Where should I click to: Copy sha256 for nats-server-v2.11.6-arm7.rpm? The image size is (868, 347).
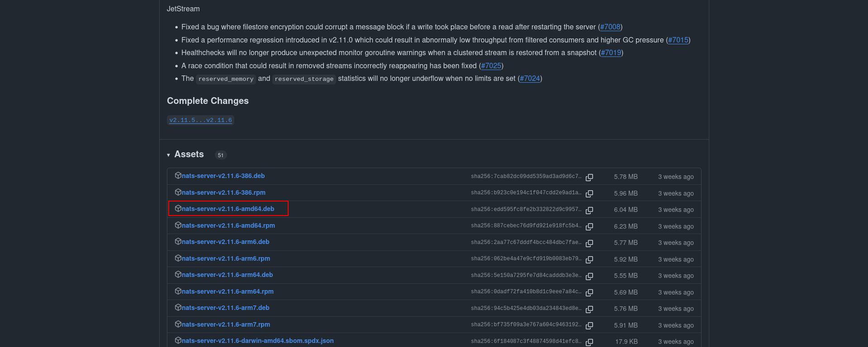pyautogui.click(x=589, y=325)
